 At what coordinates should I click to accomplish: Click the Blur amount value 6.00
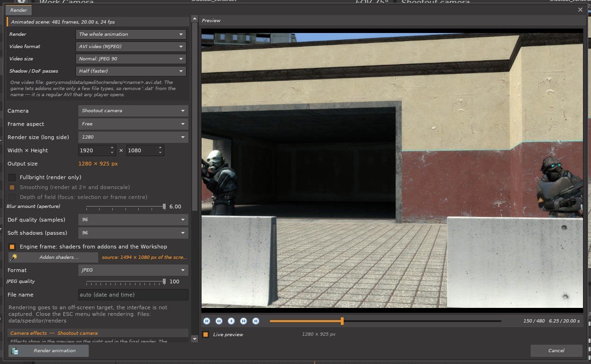coord(175,207)
